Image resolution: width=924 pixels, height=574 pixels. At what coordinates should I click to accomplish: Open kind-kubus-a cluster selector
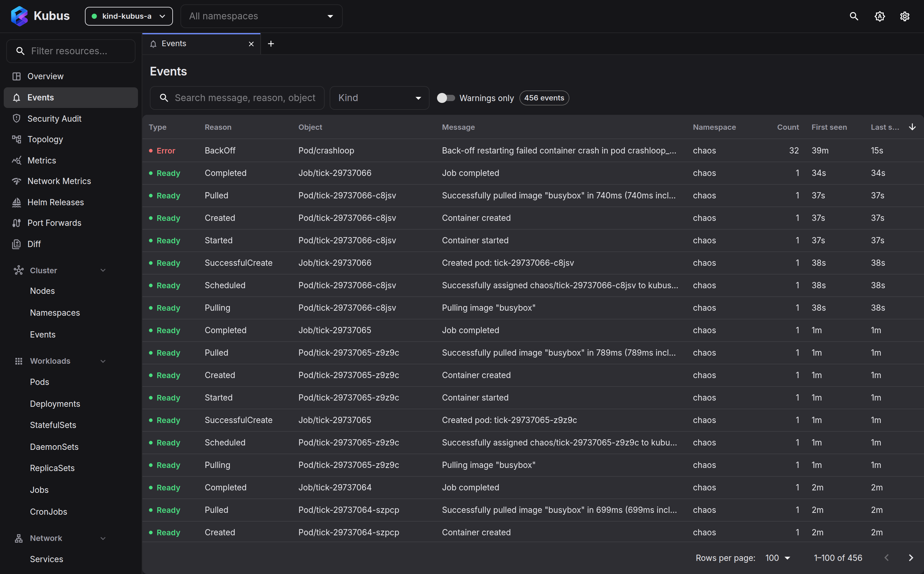[129, 16]
